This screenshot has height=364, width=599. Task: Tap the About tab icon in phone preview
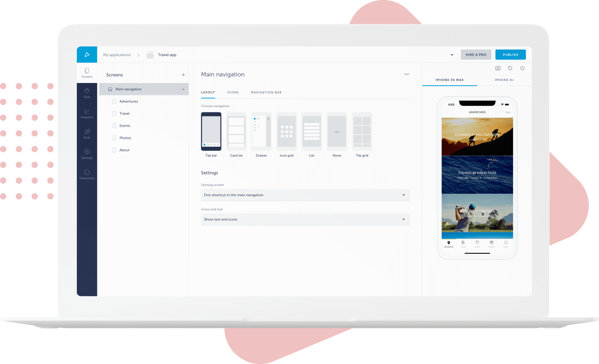tap(506, 242)
